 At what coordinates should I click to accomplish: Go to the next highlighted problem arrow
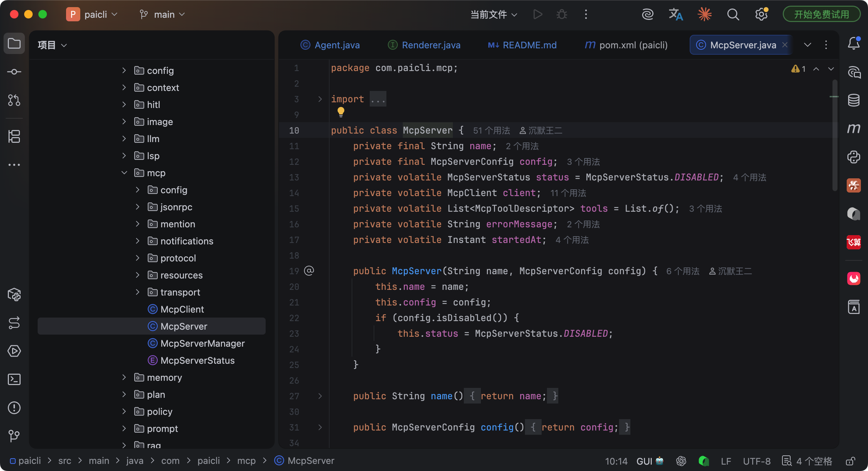click(x=831, y=69)
